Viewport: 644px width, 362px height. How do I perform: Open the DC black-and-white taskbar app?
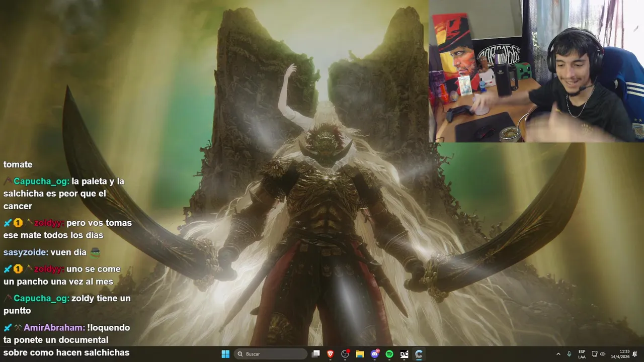point(404,354)
